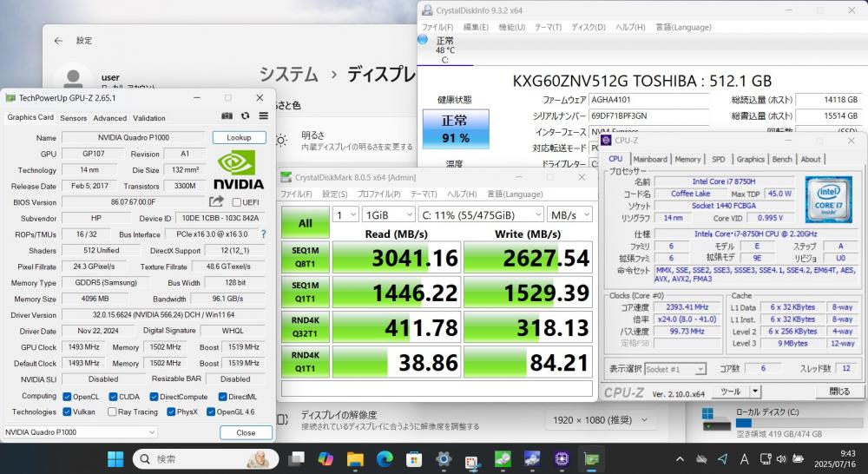Click the Intel Core i7 logo in CPU-Z
This screenshot has height=474, width=868.
[x=829, y=201]
